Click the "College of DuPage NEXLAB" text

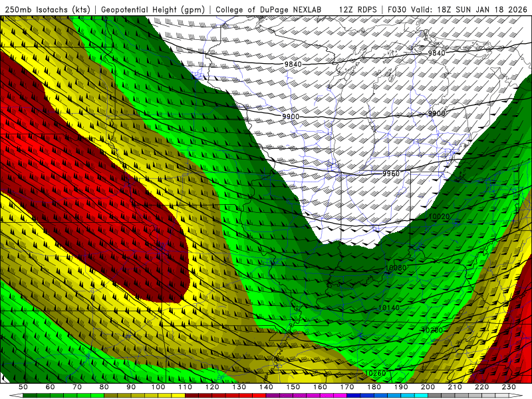click(269, 9)
